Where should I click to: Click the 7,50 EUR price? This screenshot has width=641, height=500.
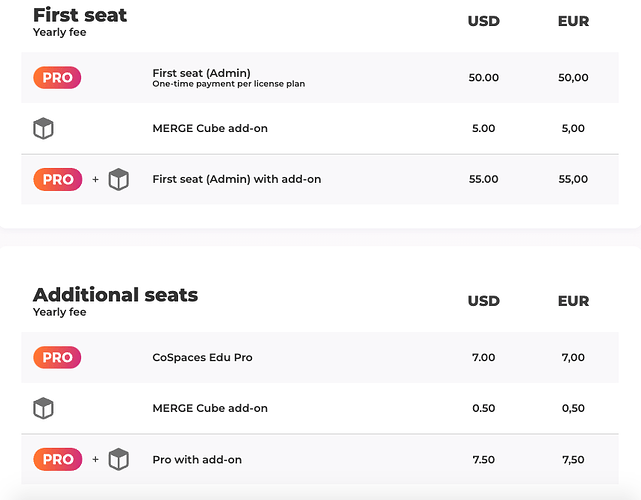pyautogui.click(x=573, y=460)
